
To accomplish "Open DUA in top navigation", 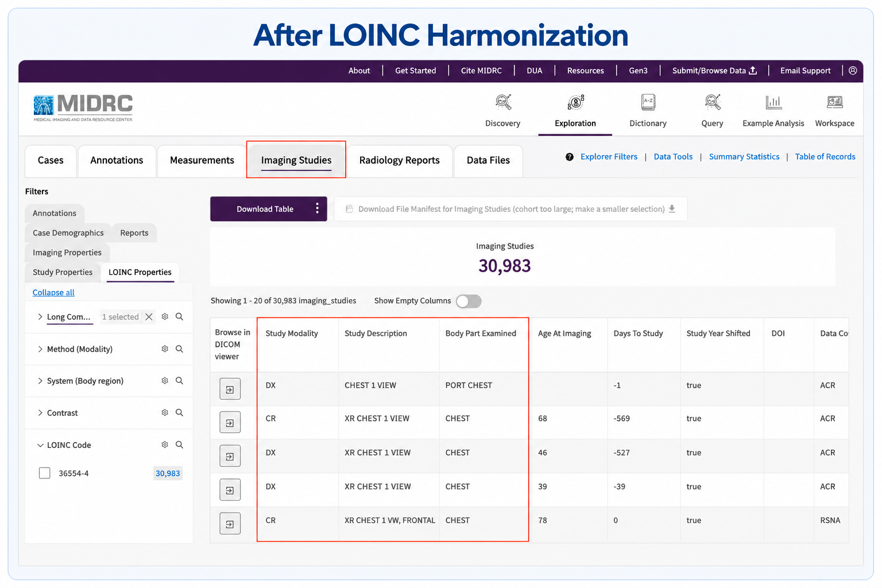I will pyautogui.click(x=535, y=71).
